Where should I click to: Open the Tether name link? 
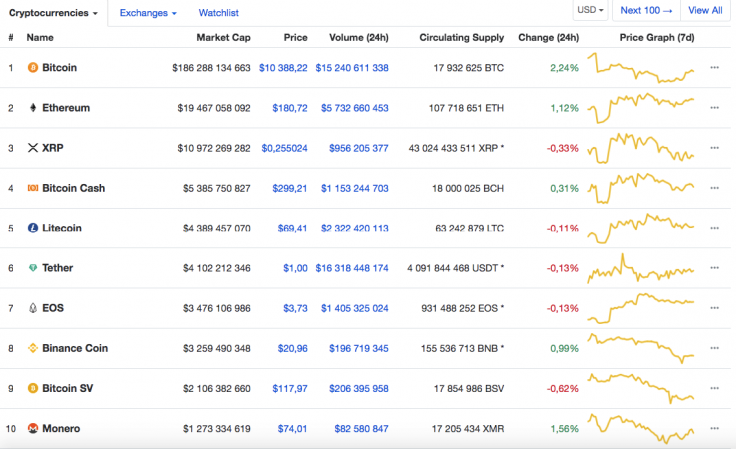click(58, 268)
